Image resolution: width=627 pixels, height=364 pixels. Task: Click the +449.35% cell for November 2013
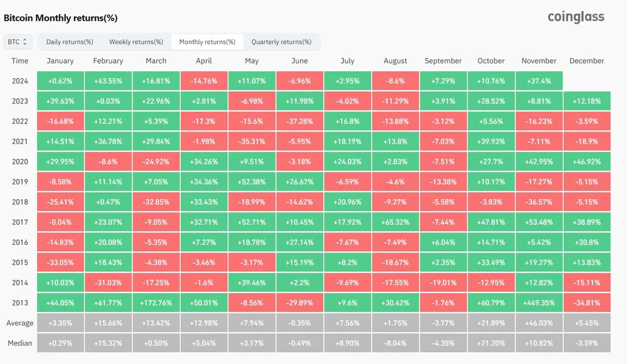pos(538,303)
